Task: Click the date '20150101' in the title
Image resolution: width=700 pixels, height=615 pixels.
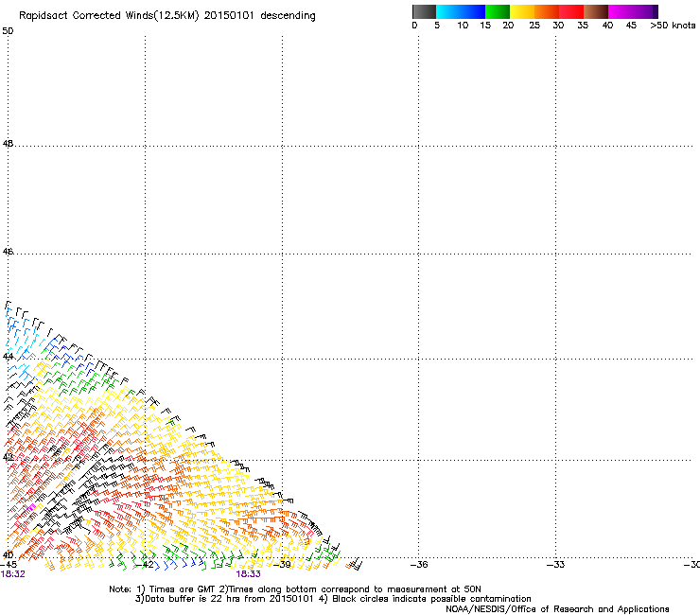Action: (229, 15)
